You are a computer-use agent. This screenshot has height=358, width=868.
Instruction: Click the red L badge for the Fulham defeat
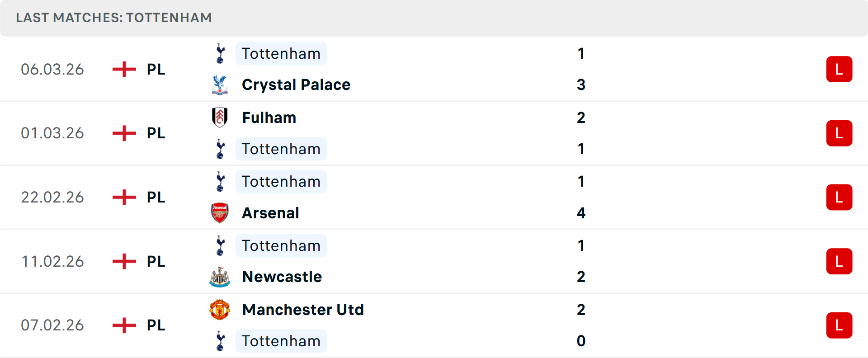click(x=839, y=133)
